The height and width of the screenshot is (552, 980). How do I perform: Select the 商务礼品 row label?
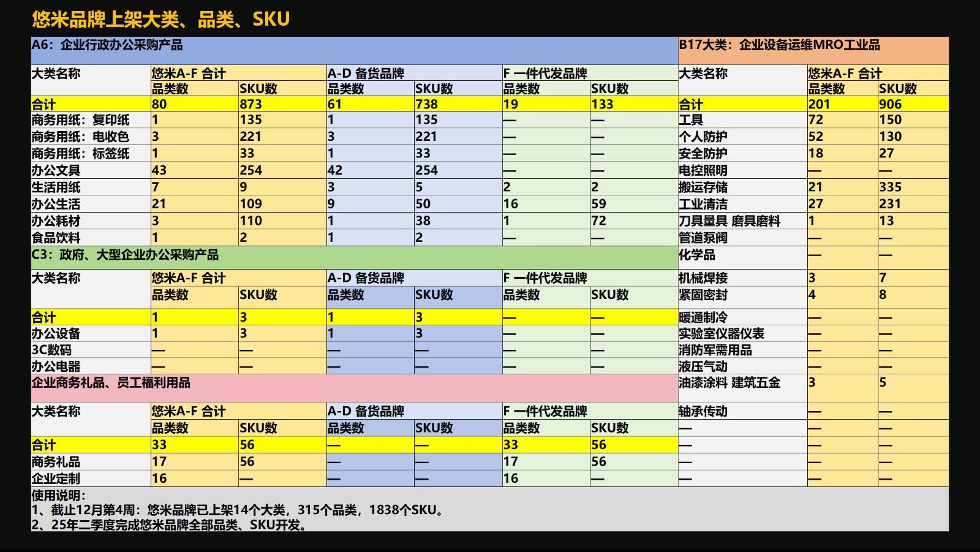(x=56, y=462)
